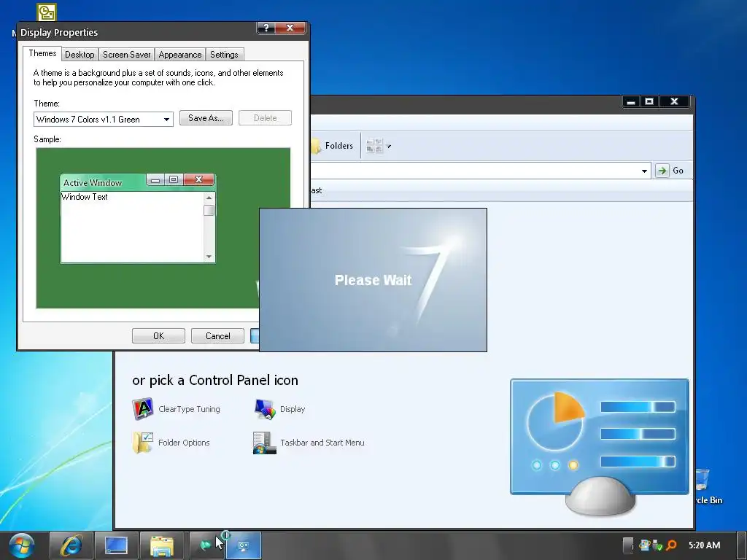Click the orange magnifier tray icon
747x560 pixels.
(x=671, y=545)
